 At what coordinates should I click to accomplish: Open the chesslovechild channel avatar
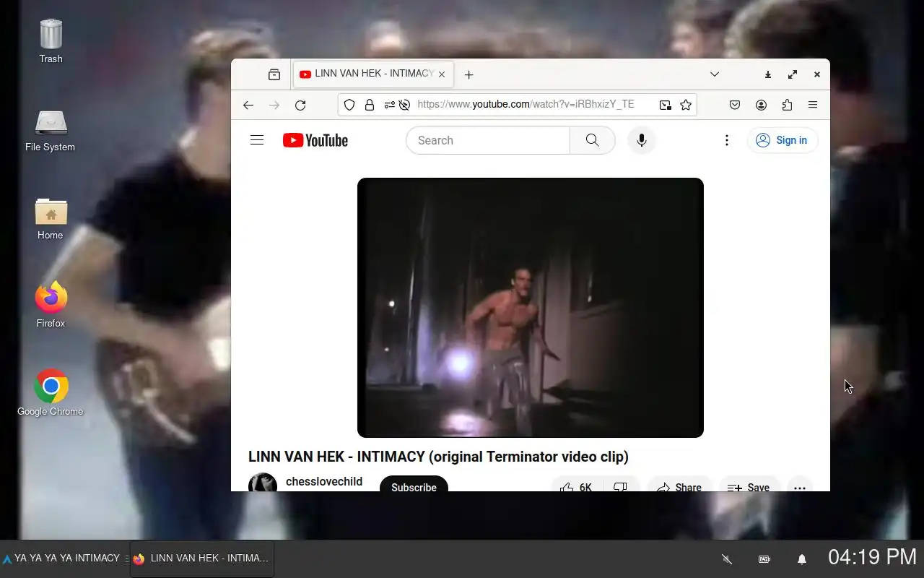pyautogui.click(x=263, y=483)
